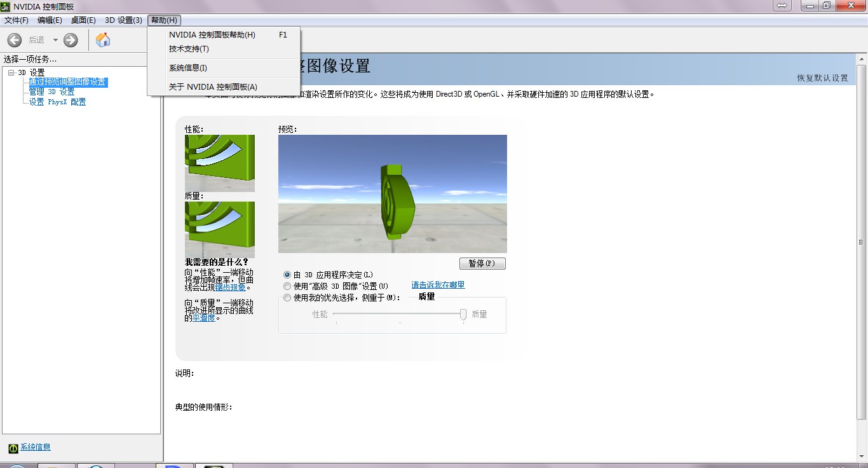Open the 请告诉我在哪里 link

tap(438, 285)
